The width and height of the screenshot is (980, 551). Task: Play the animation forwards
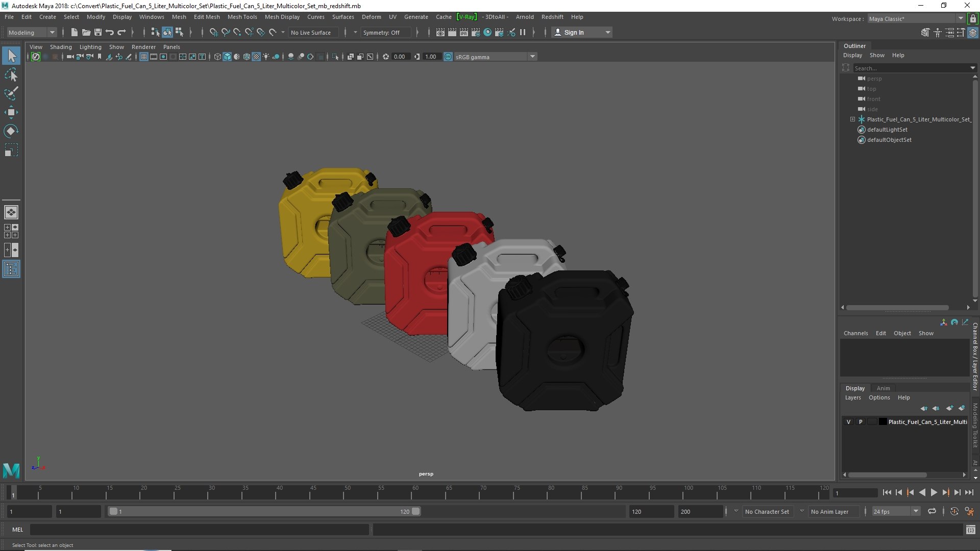[x=934, y=493]
